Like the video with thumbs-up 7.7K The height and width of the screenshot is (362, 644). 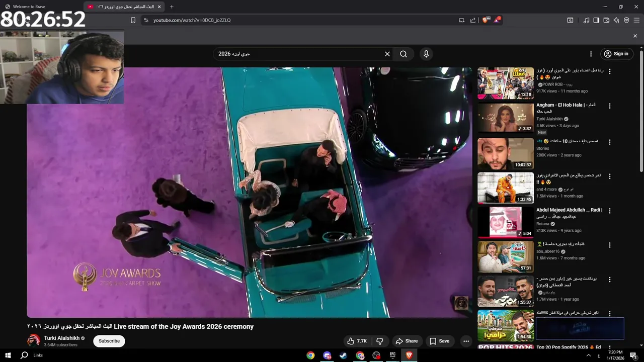pyautogui.click(x=357, y=341)
